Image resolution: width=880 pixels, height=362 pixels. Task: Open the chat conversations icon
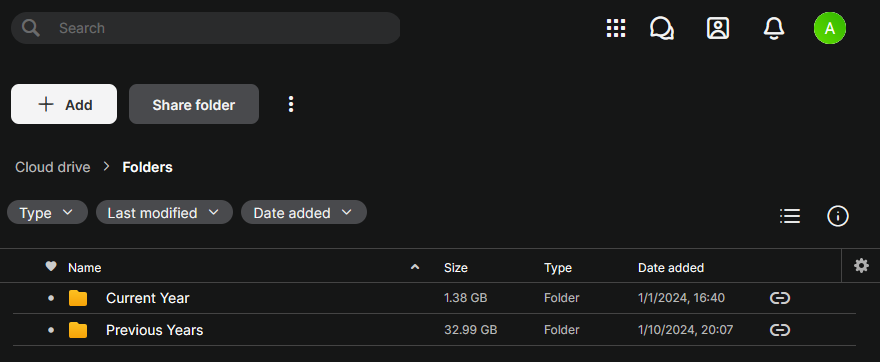(662, 28)
